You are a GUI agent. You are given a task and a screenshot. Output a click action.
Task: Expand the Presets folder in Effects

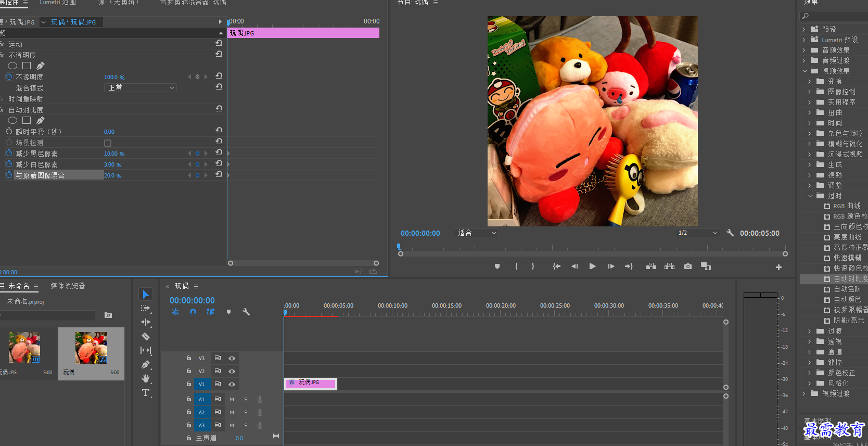click(804, 29)
